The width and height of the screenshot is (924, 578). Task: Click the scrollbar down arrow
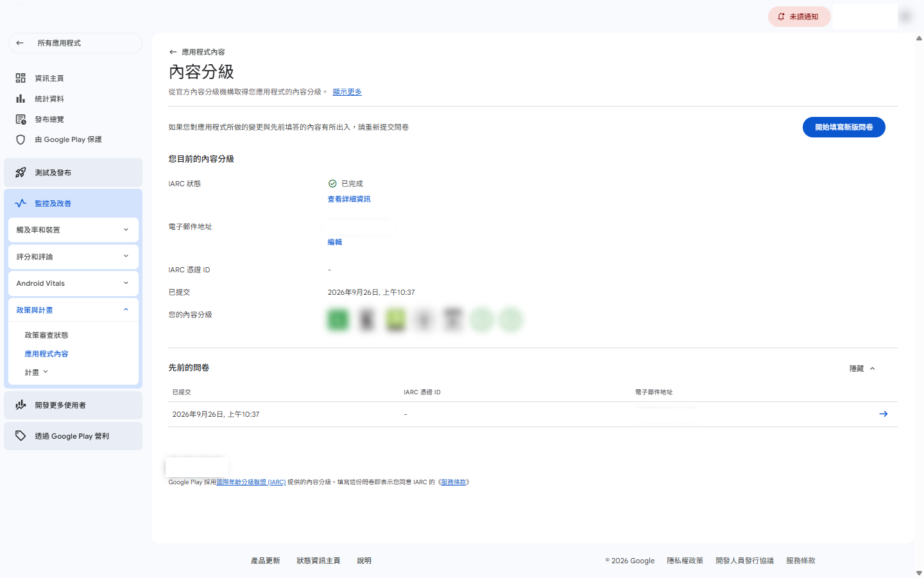pos(919,573)
